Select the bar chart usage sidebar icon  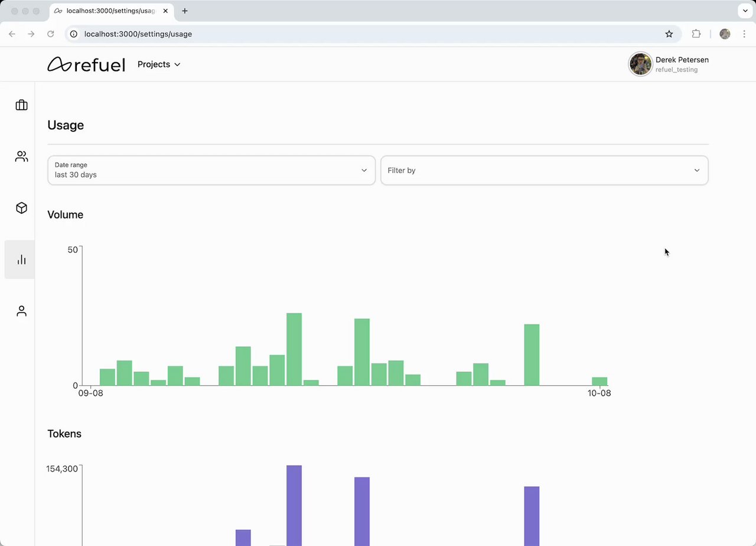(21, 259)
